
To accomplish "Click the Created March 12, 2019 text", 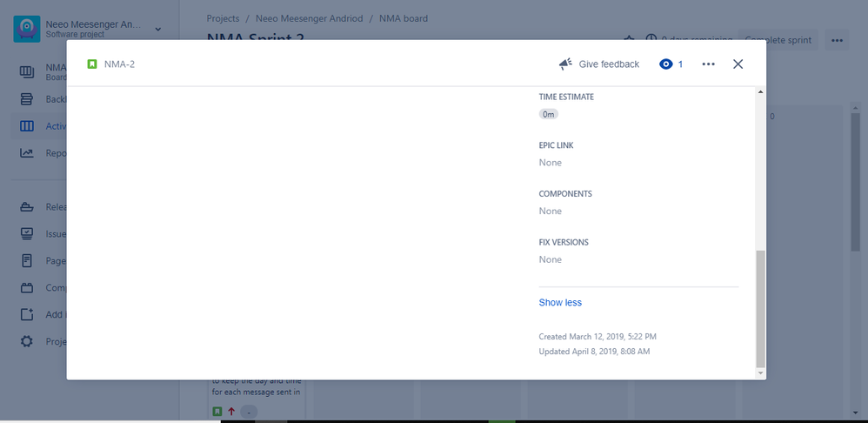I will point(598,337).
